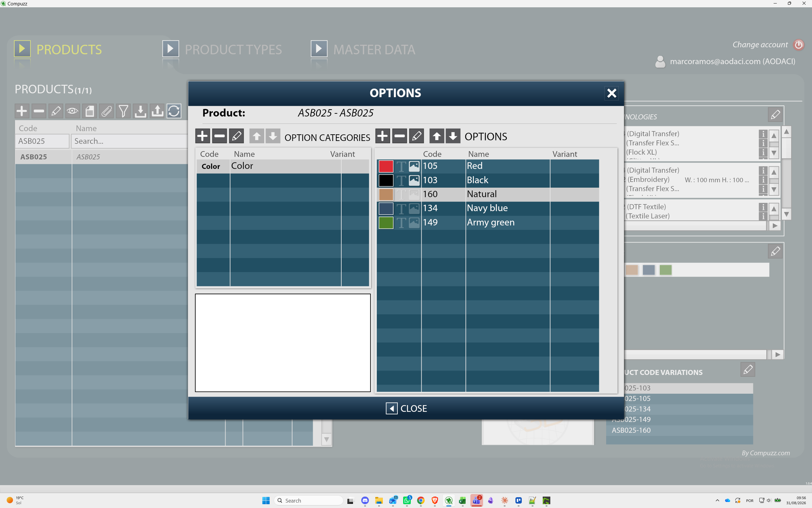Add a new product in products toolbar
The image size is (812, 508).
click(x=22, y=111)
